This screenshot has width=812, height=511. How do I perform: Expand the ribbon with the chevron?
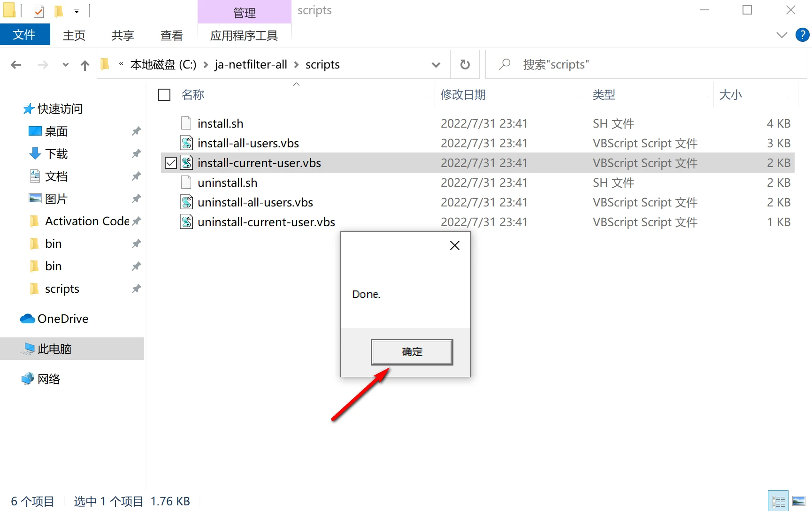click(781, 35)
